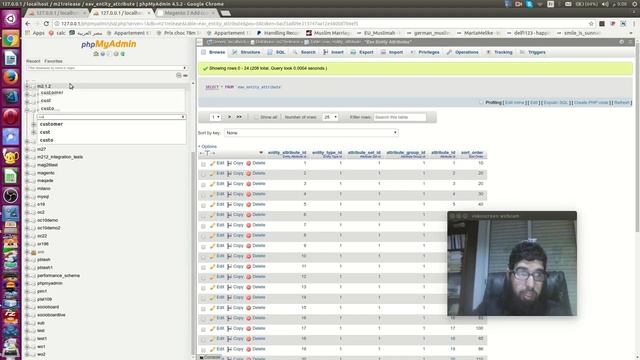
Task: Click the Edit pencil icon in row 7
Action: click(x=212, y=225)
